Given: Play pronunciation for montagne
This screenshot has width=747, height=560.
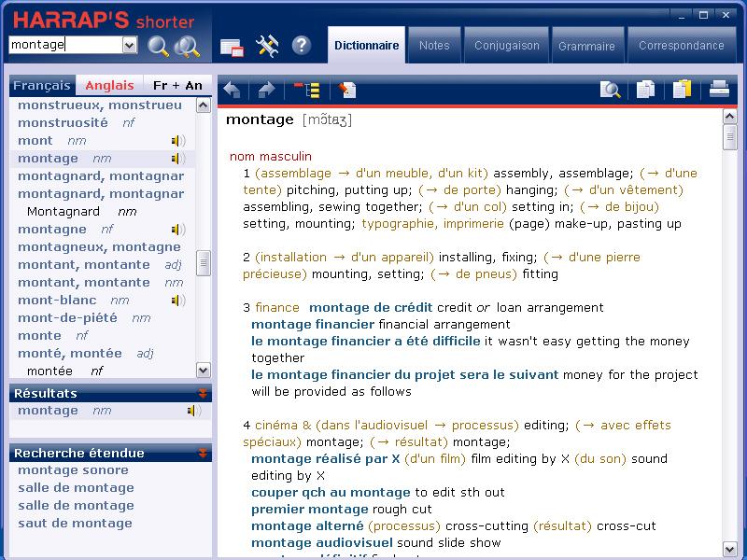Looking at the screenshot, I should click(178, 229).
